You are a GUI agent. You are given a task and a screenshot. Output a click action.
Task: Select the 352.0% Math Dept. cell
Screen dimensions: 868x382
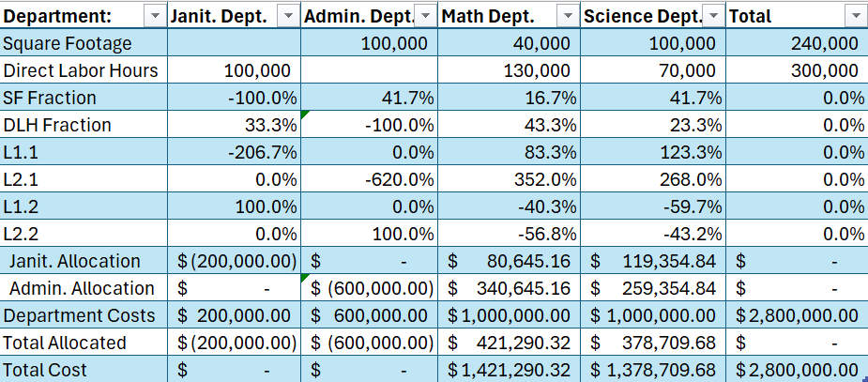[x=510, y=179]
